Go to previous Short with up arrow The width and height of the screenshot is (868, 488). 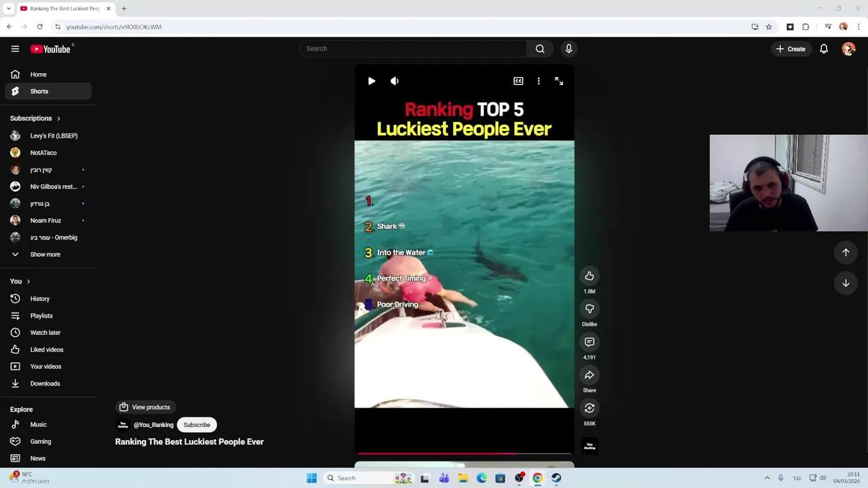coord(846,252)
